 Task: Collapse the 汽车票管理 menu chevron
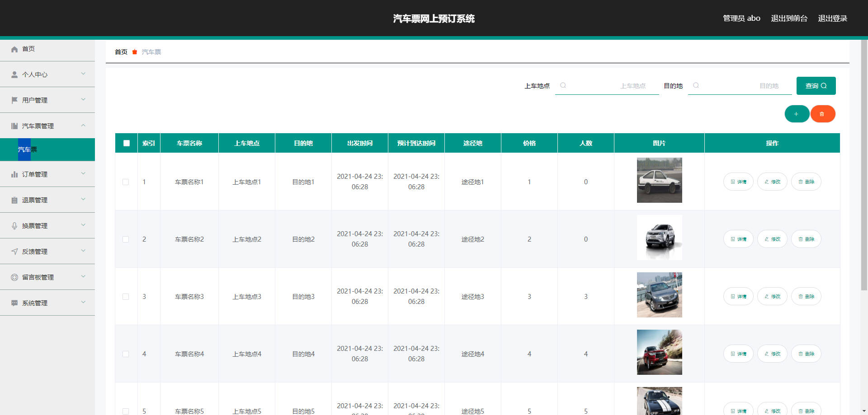click(x=83, y=125)
